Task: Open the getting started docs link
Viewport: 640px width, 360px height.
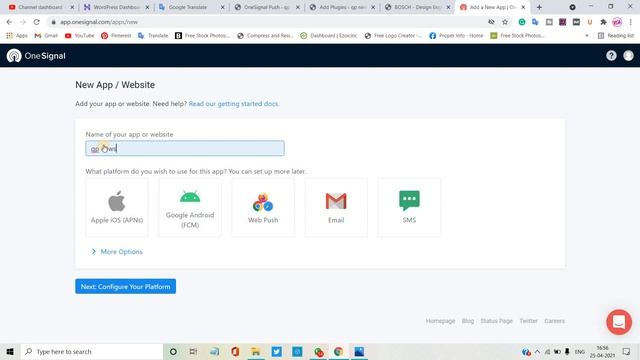Action: 234,104
